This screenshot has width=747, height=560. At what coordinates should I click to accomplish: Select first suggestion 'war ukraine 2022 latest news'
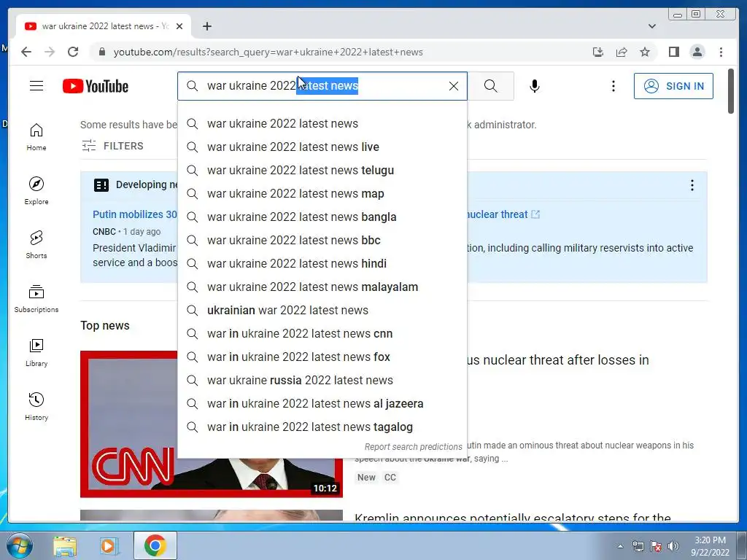322,123
